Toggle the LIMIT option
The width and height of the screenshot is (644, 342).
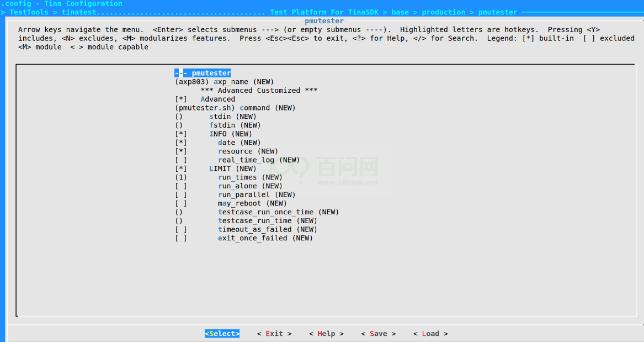tap(181, 169)
